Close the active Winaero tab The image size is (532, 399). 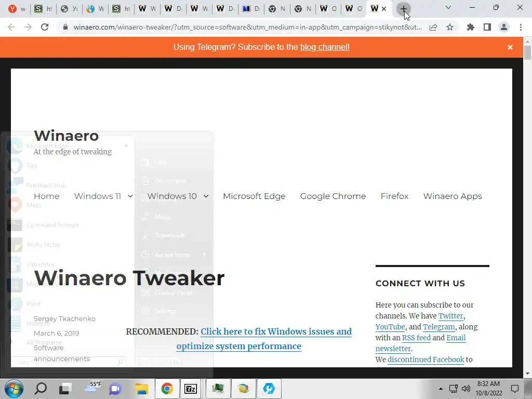click(x=384, y=9)
